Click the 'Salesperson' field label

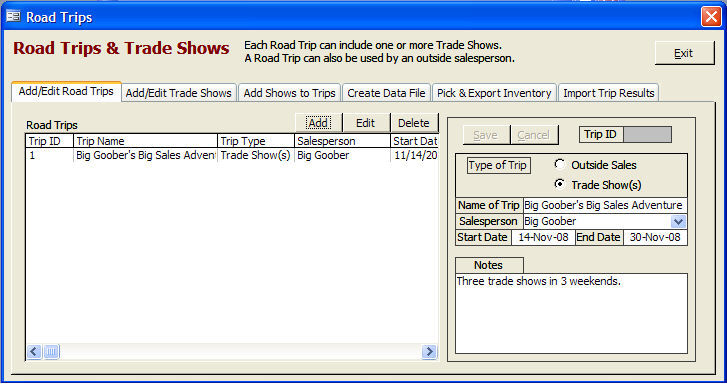pos(489,221)
